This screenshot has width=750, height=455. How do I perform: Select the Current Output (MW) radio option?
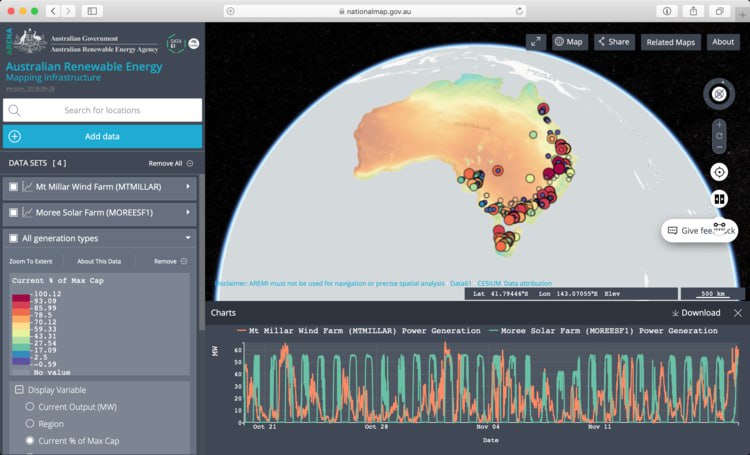pos(29,407)
